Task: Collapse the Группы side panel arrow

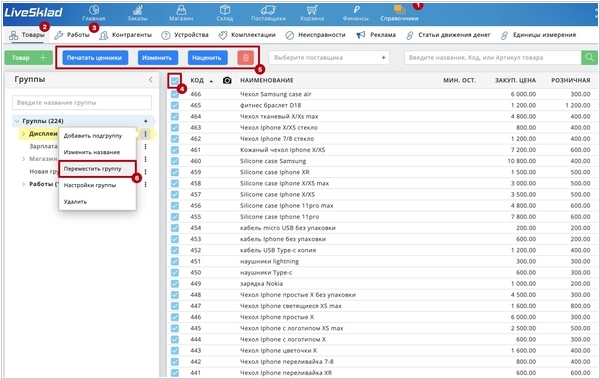Action: (x=150, y=80)
